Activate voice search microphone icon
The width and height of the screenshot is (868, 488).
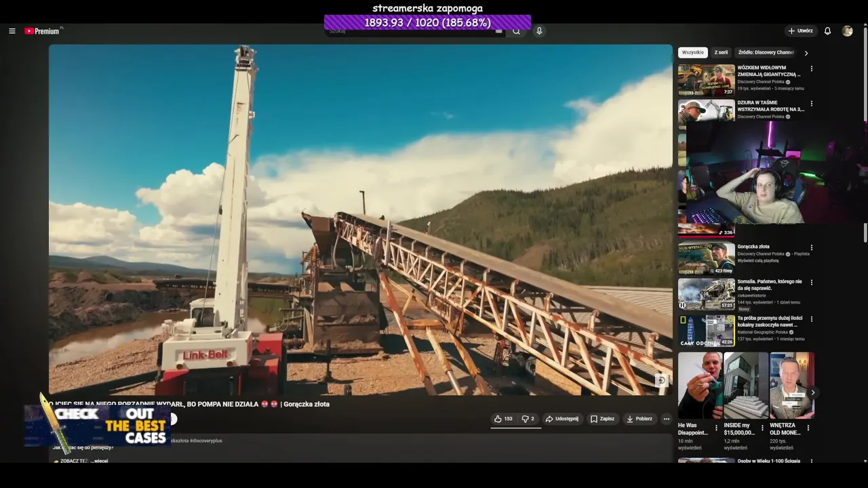539,31
